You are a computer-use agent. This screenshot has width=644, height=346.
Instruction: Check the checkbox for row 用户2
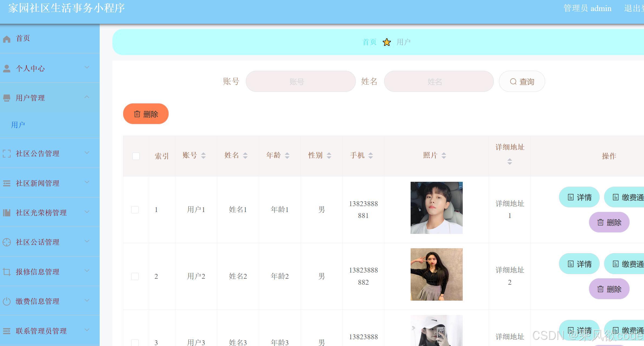(135, 276)
